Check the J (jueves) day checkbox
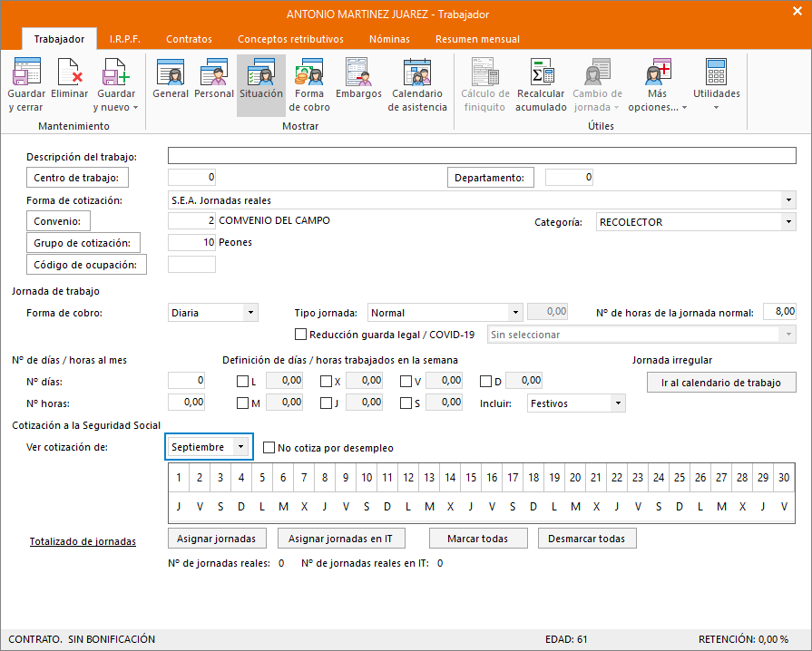This screenshot has height=651, width=812. pyautogui.click(x=326, y=403)
